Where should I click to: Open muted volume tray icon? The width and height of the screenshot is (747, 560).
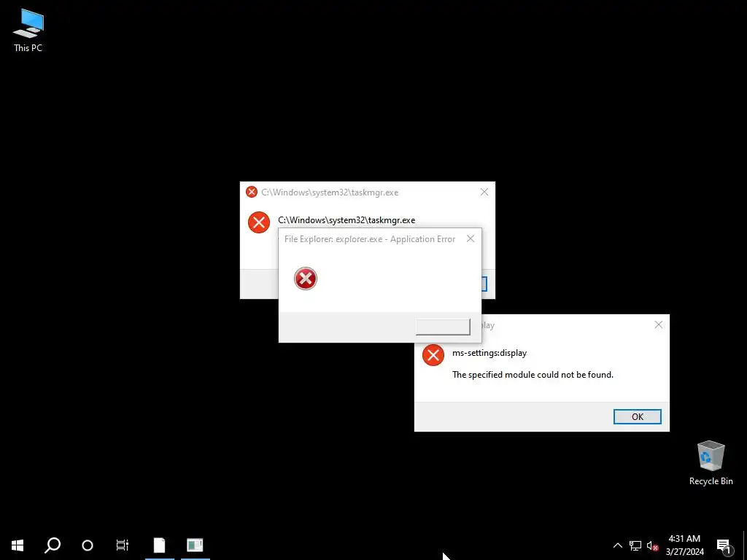coord(652,545)
